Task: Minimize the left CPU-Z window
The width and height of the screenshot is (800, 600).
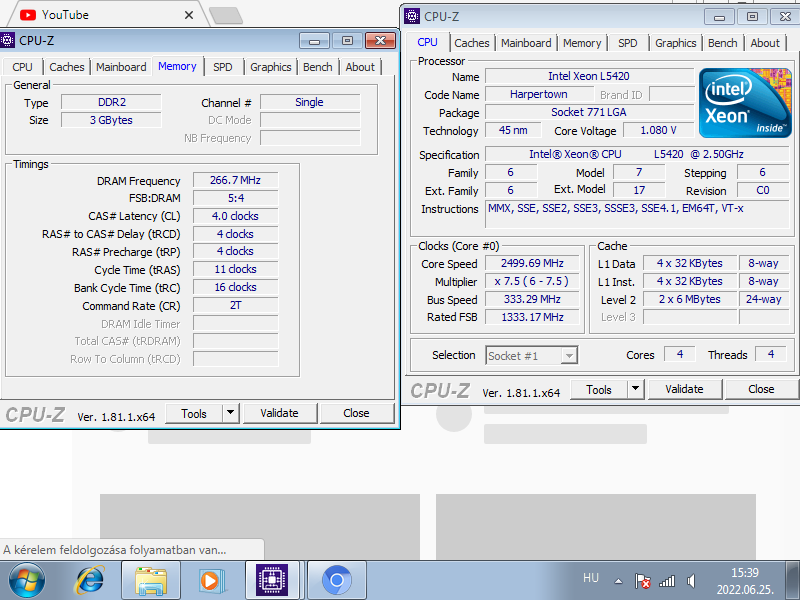Action: pos(315,41)
